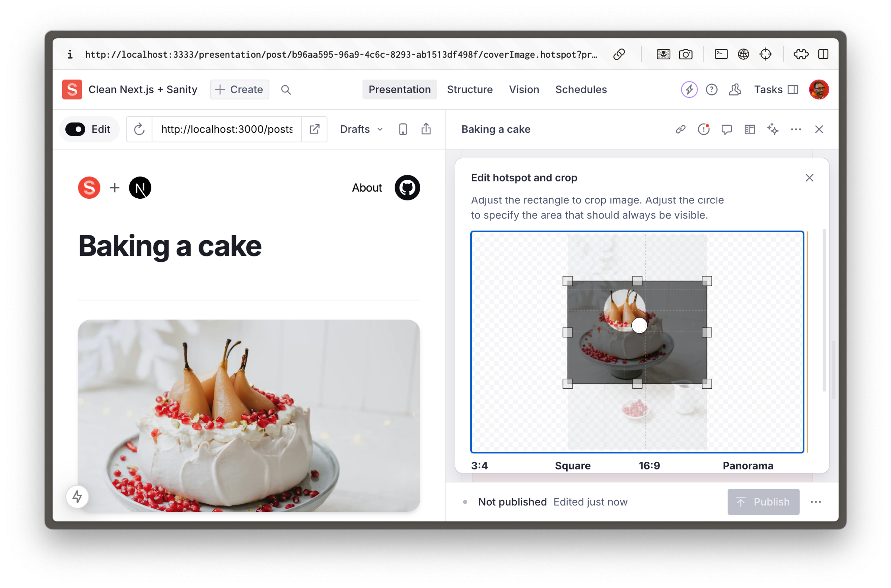Viewport: 891px width, 588px height.
Task: Open document more options ellipsis menu
Action: coord(796,129)
